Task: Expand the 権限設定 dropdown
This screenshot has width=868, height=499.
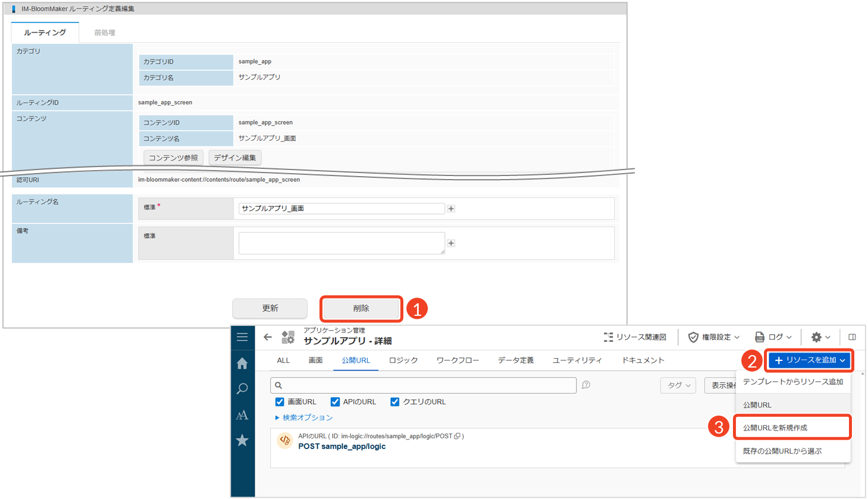Action: [x=714, y=337]
